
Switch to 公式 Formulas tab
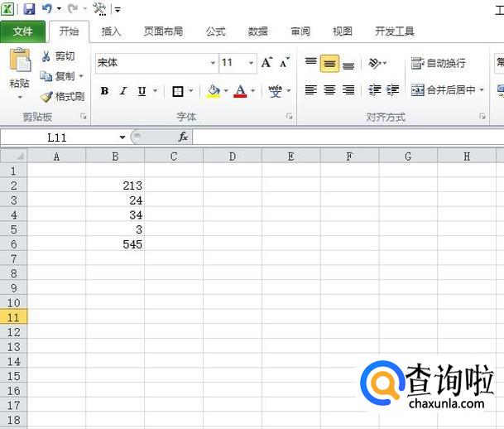[216, 31]
